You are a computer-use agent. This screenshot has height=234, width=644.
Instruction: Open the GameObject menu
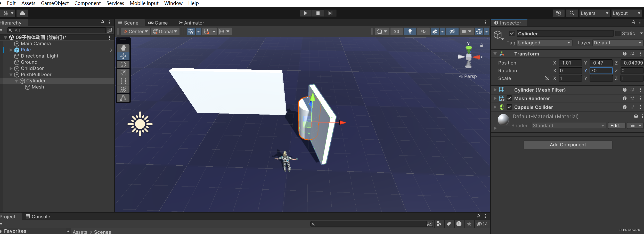coord(55,3)
